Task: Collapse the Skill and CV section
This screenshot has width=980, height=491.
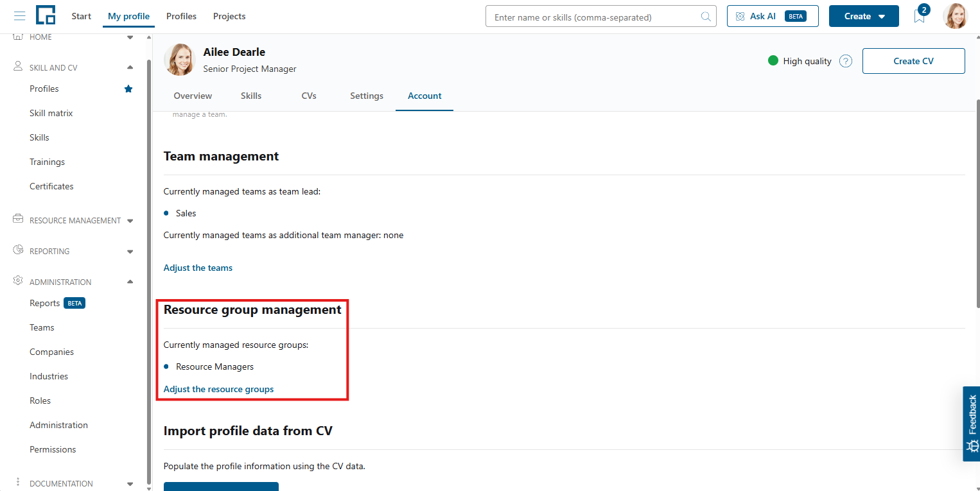Action: (130, 67)
